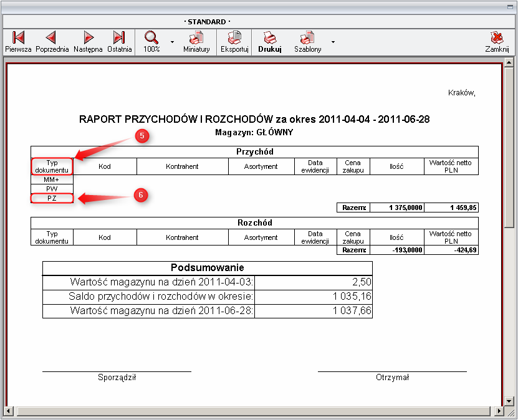518x420 pixels.
Task: Click the horizontal scrollbar right arrow
Action: tap(499, 411)
